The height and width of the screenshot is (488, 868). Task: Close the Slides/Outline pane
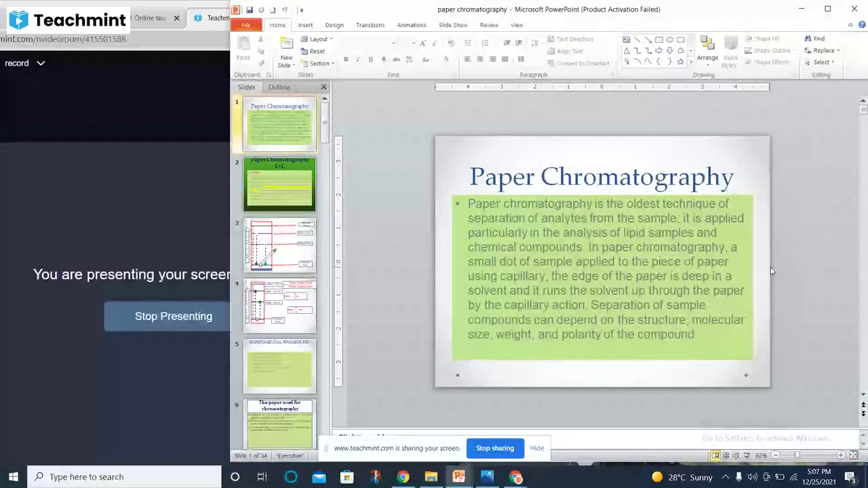click(x=323, y=87)
